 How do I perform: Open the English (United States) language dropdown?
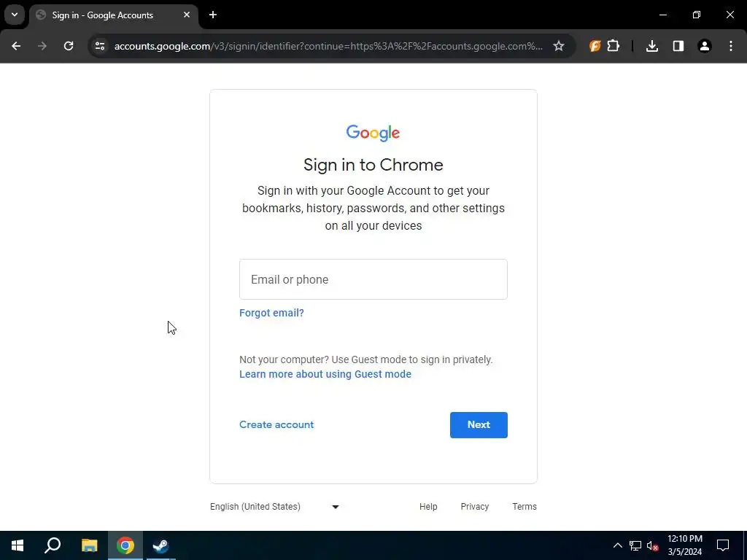click(x=275, y=507)
